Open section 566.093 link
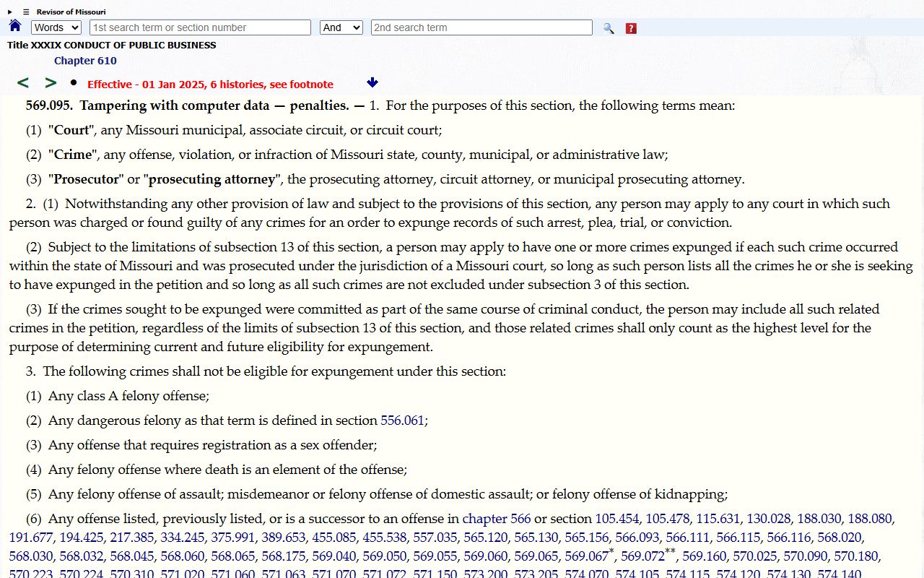The image size is (924, 578). [637, 538]
